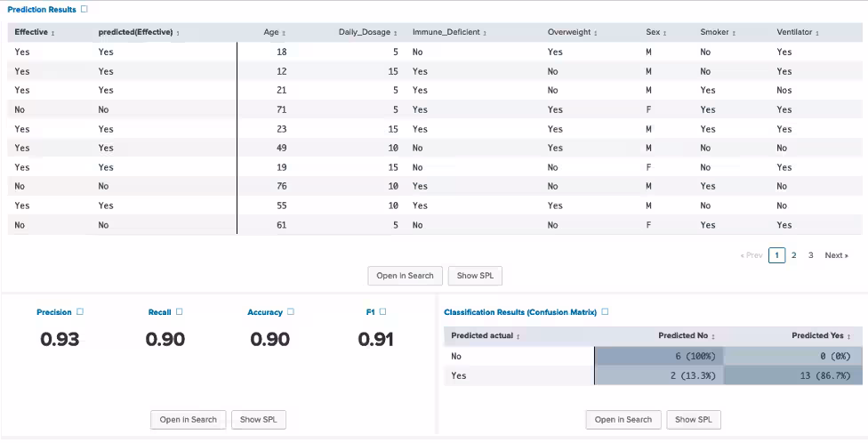Open Prediction Results in Search

(x=405, y=276)
